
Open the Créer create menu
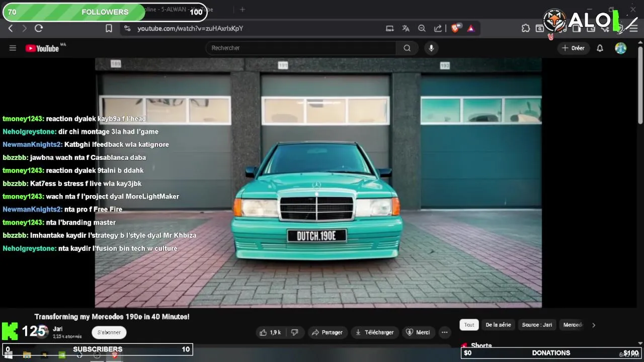573,48
